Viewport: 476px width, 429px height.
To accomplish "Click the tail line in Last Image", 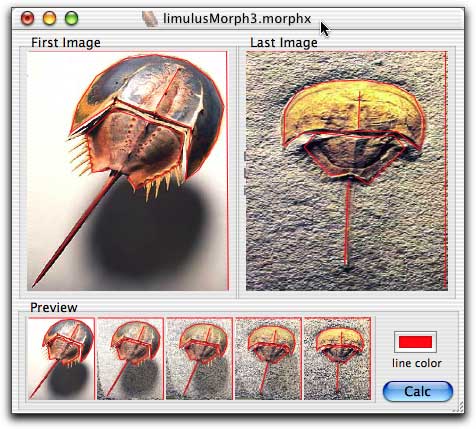I will pyautogui.click(x=348, y=222).
